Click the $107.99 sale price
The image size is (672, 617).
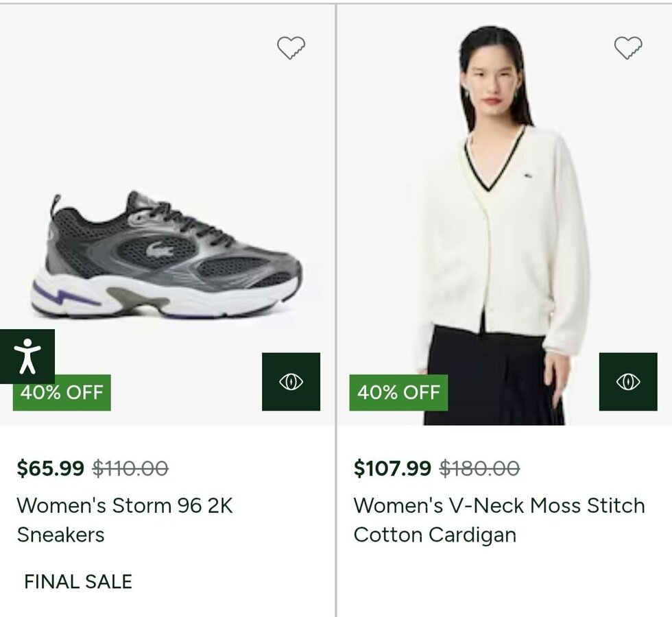tap(392, 468)
